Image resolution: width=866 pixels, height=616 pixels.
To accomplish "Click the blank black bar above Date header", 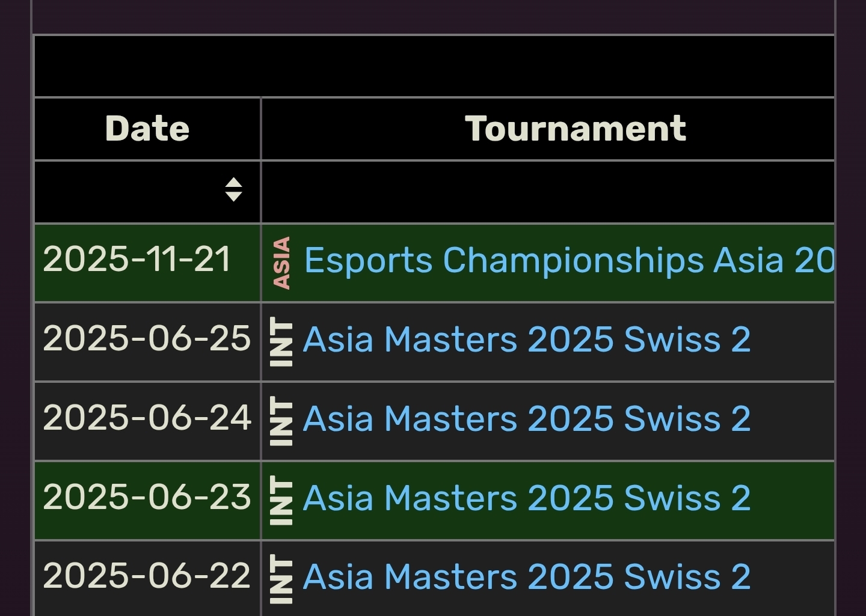I will coord(434,66).
